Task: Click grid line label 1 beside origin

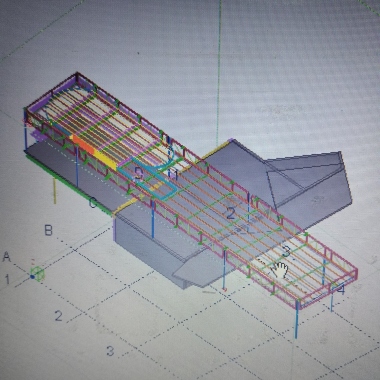Action: click(8, 279)
